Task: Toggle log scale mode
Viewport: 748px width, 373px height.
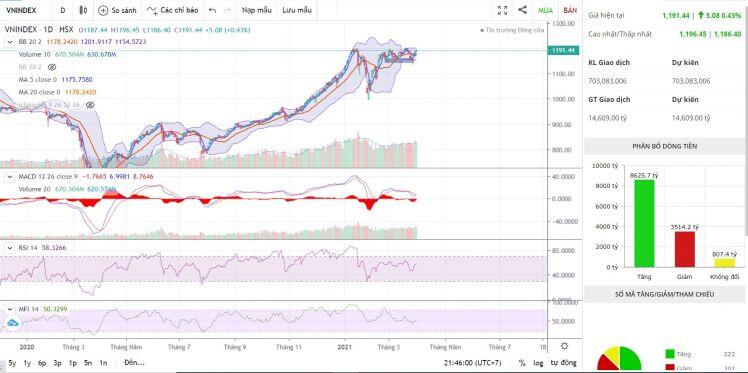Action: 539,363
